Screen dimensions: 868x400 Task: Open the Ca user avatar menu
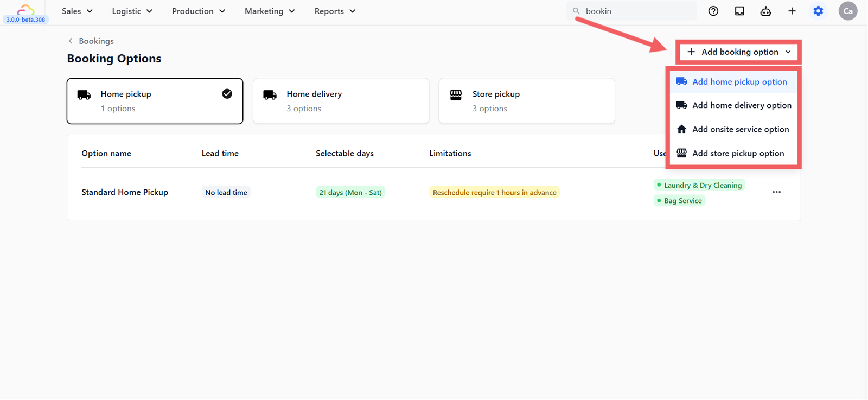point(848,11)
